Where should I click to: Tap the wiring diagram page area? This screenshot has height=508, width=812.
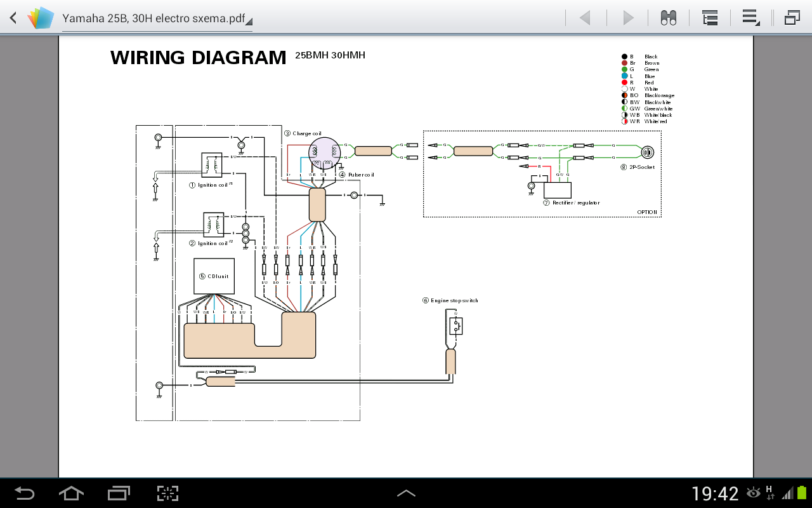[x=406, y=254]
